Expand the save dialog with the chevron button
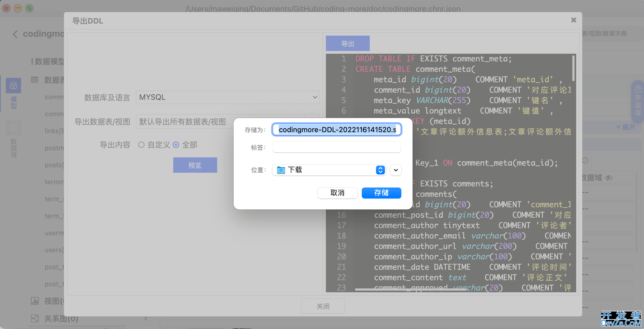 coord(396,170)
